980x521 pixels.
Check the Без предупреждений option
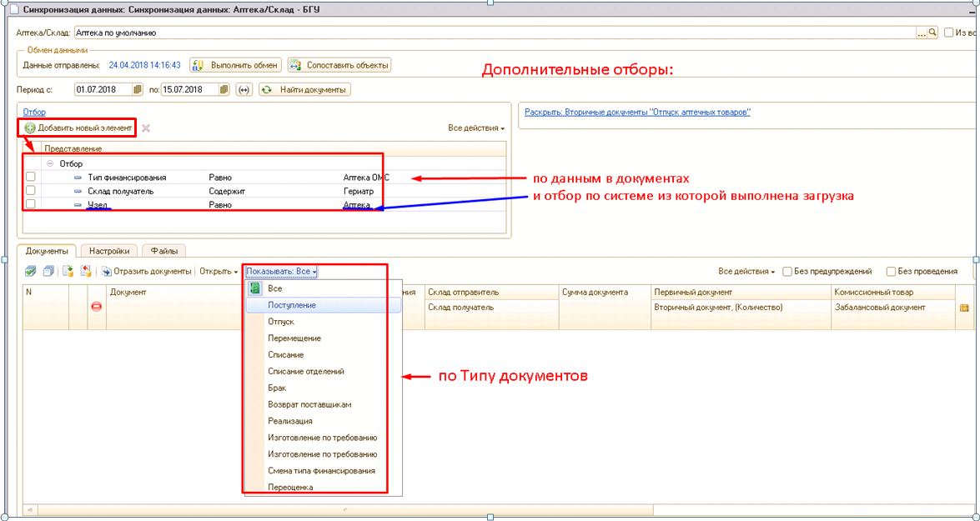pos(789,272)
